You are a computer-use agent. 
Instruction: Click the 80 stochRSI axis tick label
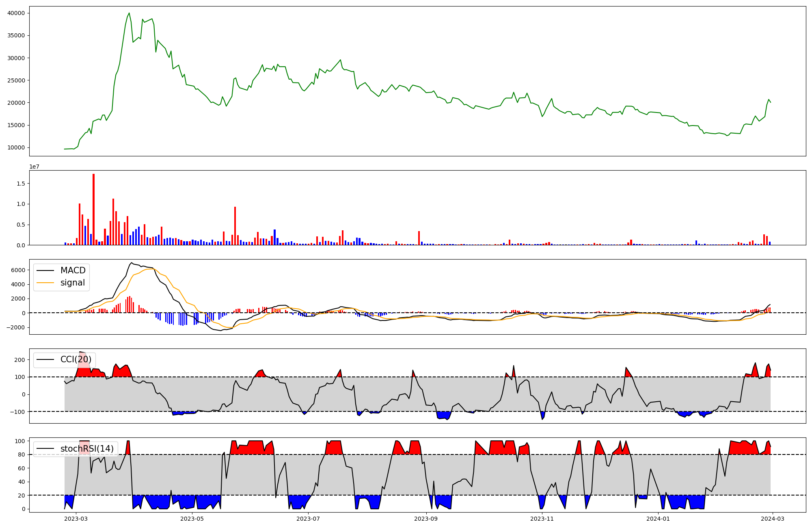click(x=22, y=454)
